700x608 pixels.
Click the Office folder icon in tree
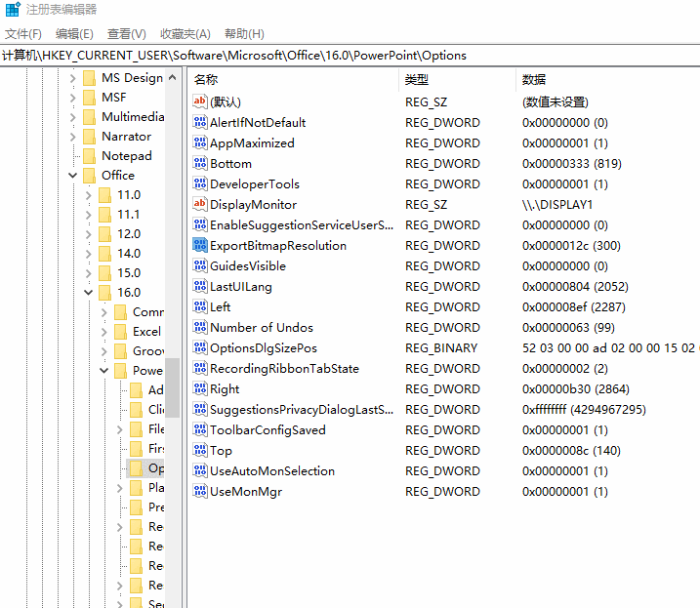[x=89, y=176]
